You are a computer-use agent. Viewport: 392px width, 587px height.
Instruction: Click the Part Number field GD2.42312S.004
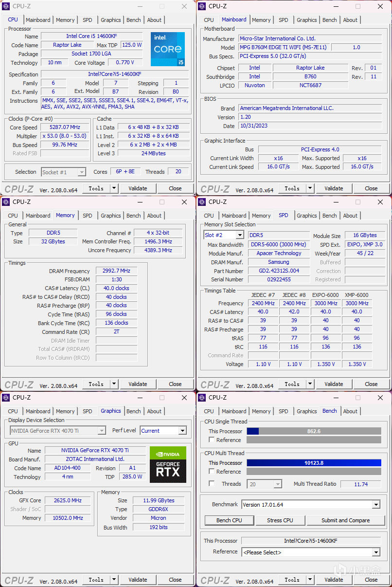click(279, 271)
